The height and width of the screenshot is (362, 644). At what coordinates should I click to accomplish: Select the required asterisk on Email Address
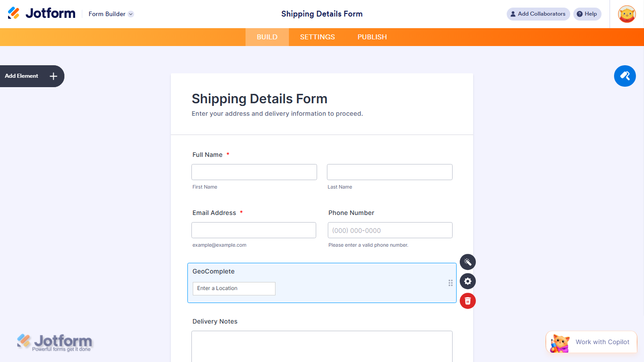pos(241,212)
